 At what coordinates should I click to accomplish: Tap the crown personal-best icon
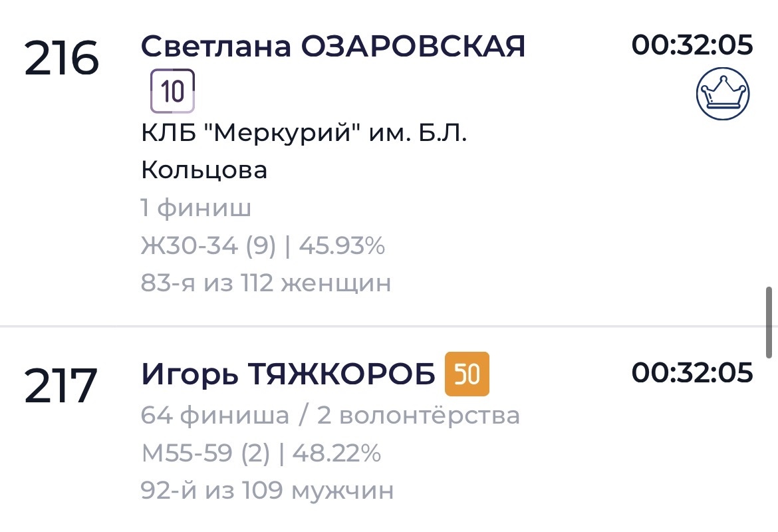pos(722,94)
